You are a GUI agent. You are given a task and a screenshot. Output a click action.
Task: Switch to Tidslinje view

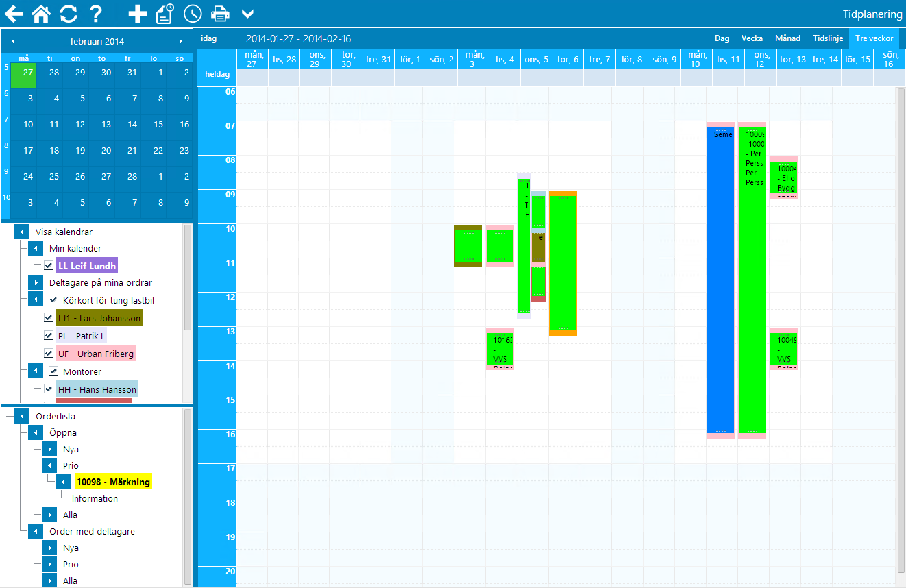(828, 38)
